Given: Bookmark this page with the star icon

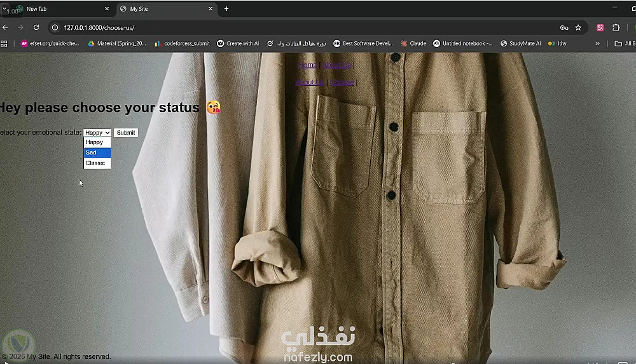Looking at the screenshot, I should click(x=578, y=27).
